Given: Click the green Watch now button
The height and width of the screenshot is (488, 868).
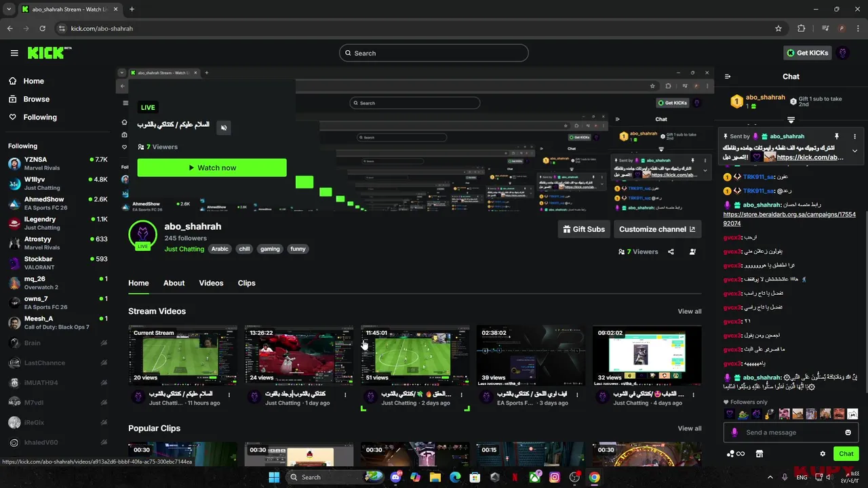Looking at the screenshot, I should (x=212, y=167).
